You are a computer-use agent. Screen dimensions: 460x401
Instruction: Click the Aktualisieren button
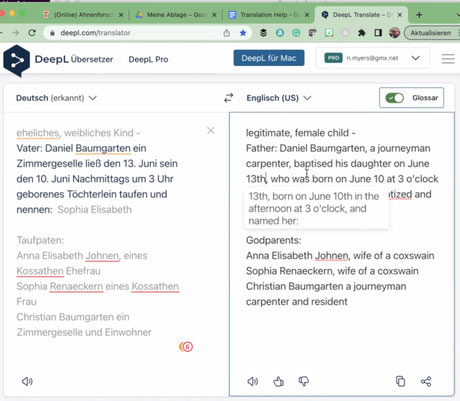pos(431,33)
